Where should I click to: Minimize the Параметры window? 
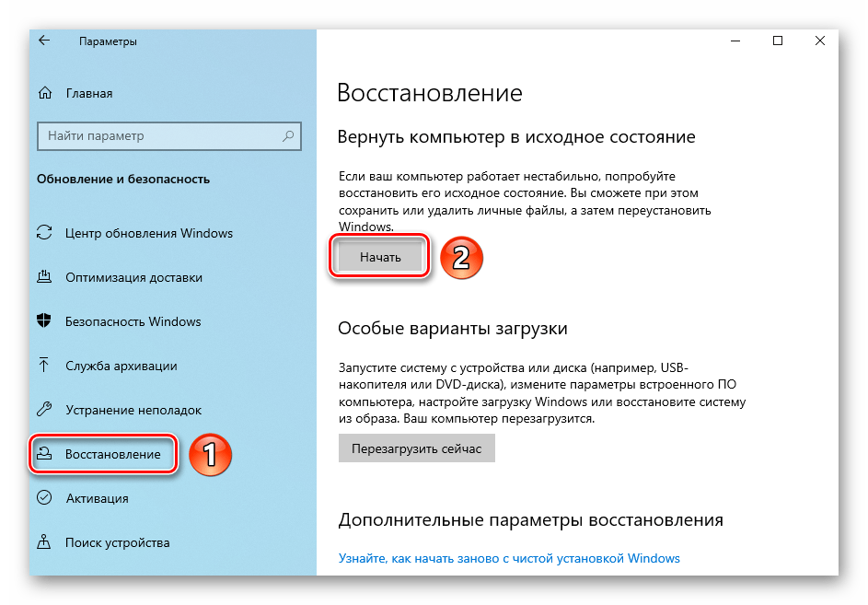[736, 41]
